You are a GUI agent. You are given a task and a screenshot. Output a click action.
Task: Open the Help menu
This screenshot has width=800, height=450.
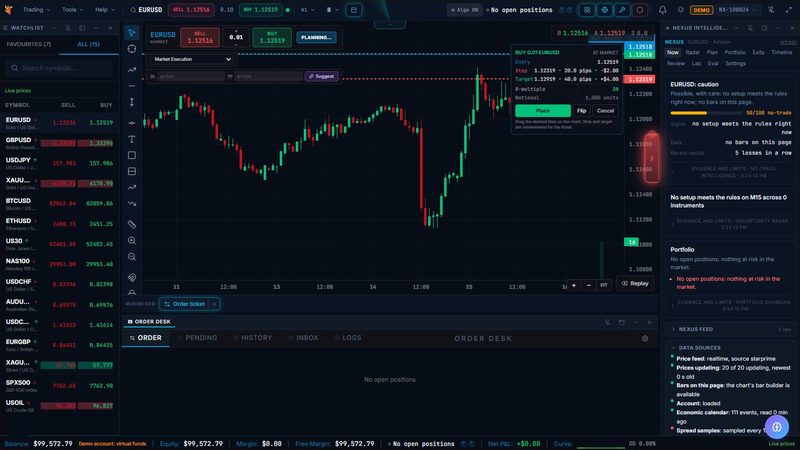click(x=105, y=10)
